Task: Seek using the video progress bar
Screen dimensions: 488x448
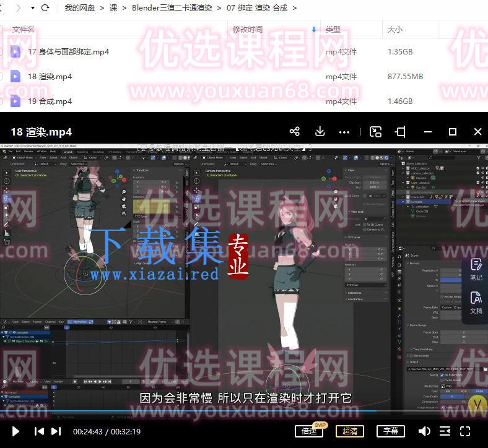Action: (x=244, y=411)
